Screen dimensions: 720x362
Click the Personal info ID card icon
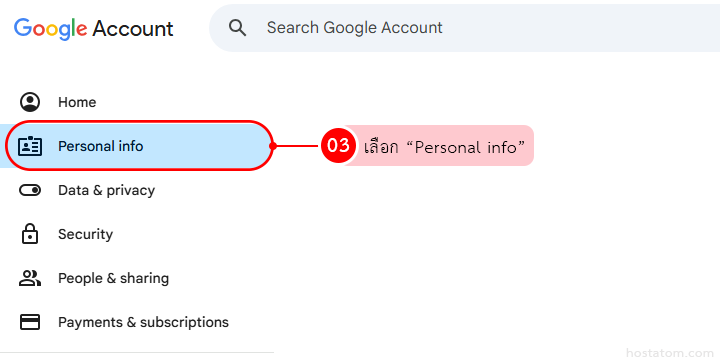30,146
